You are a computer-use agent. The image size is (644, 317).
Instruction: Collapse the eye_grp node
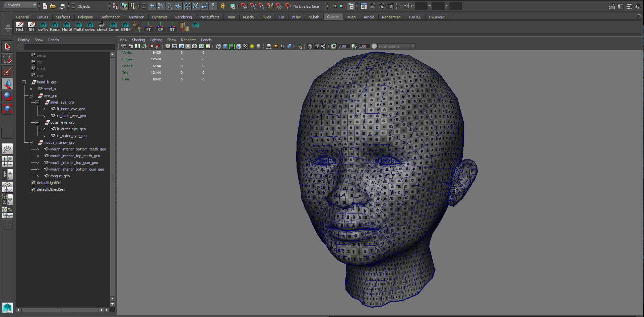[x=31, y=96]
